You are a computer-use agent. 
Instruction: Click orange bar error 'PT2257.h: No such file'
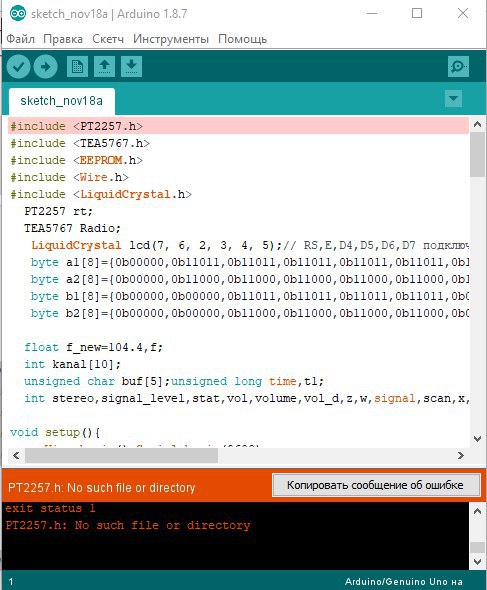click(102, 488)
